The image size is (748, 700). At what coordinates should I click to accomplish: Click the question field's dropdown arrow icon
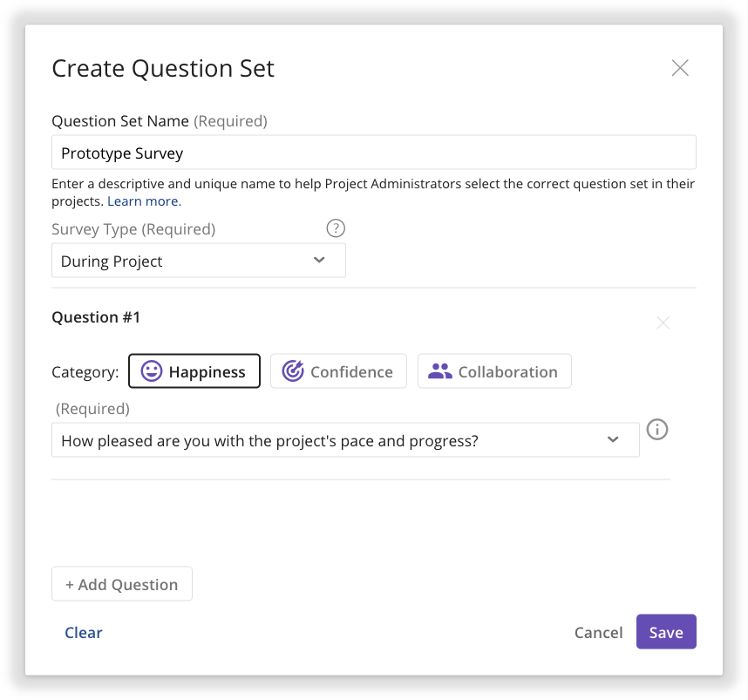[611, 439]
